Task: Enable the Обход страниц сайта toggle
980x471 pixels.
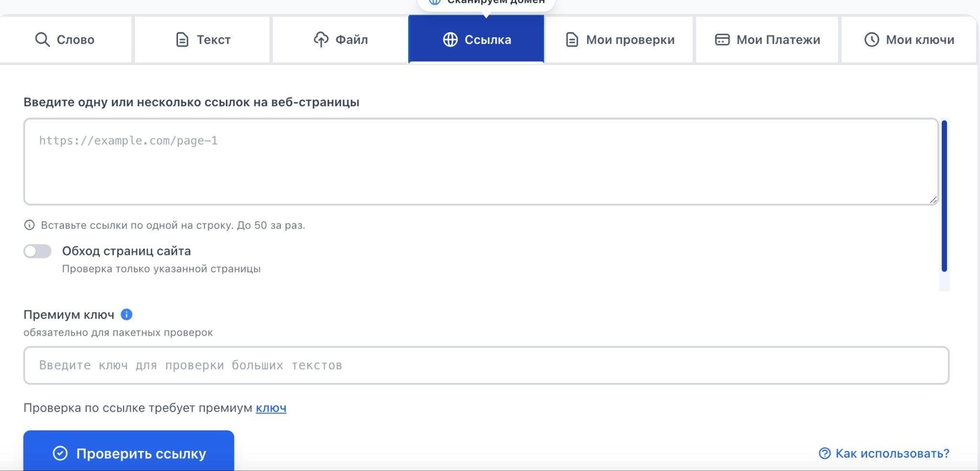Action: (x=38, y=251)
